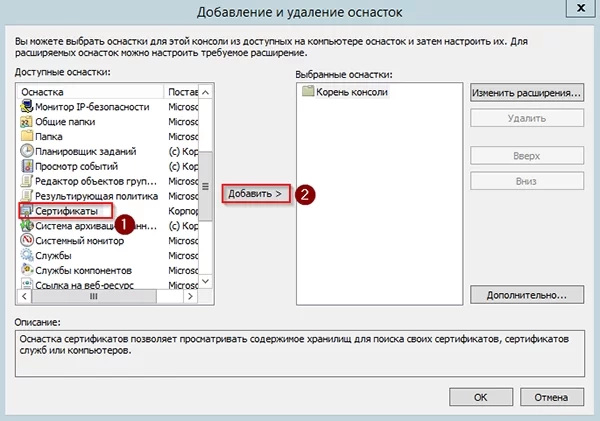Select Корень консоли in selected snap-ins

click(351, 92)
